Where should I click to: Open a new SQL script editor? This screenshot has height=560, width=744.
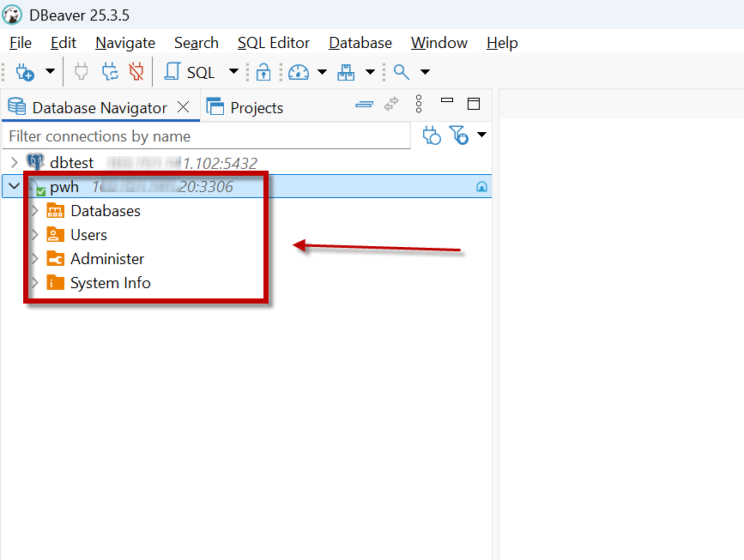[x=191, y=73]
